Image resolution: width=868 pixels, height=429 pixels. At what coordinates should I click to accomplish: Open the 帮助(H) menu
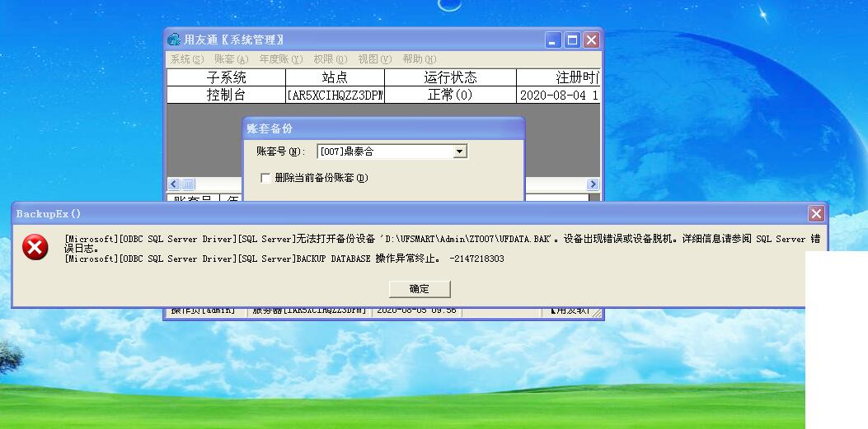[x=419, y=59]
